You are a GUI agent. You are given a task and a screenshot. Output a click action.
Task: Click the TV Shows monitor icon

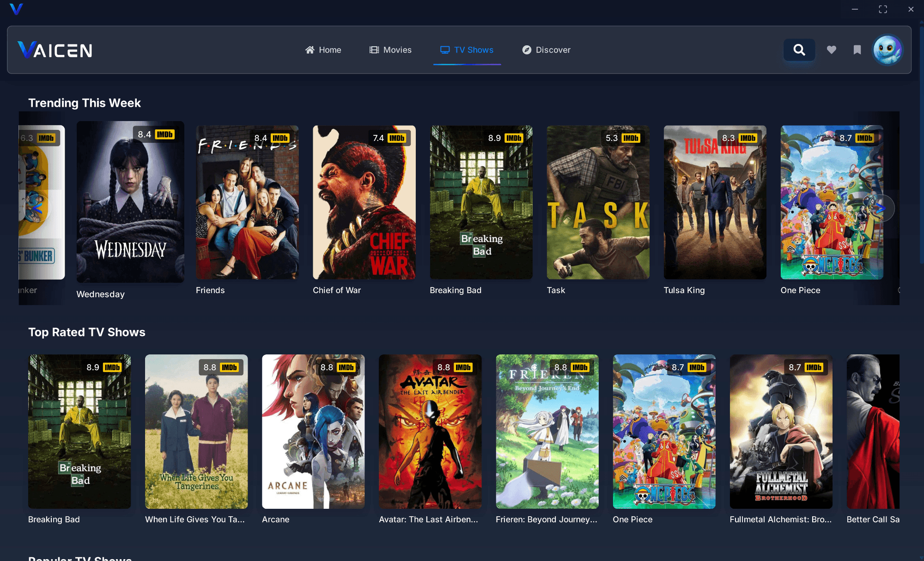444,49
